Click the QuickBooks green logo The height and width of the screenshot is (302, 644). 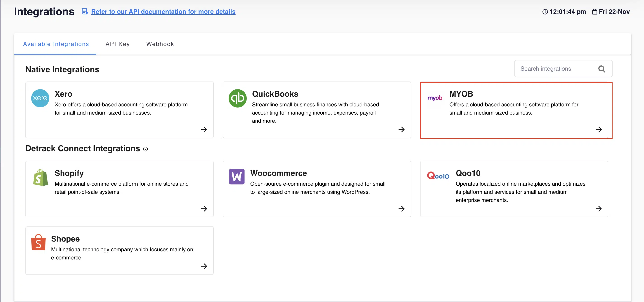237,98
